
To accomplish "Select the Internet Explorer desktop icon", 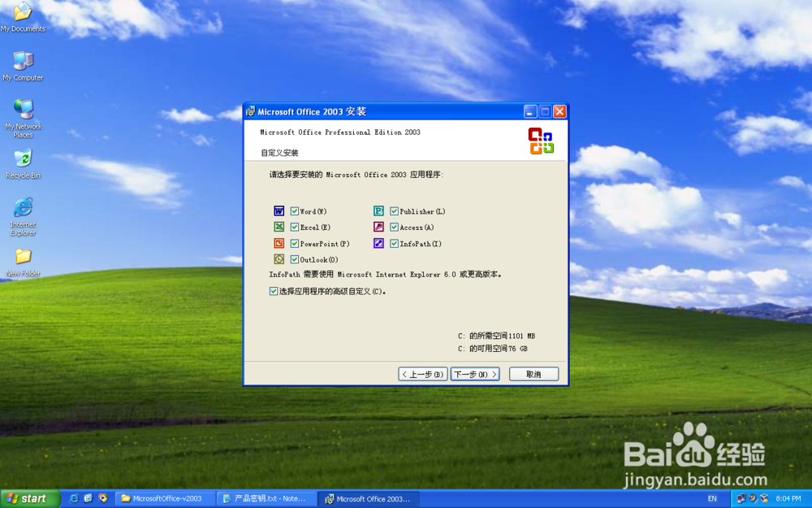I will tap(23, 217).
